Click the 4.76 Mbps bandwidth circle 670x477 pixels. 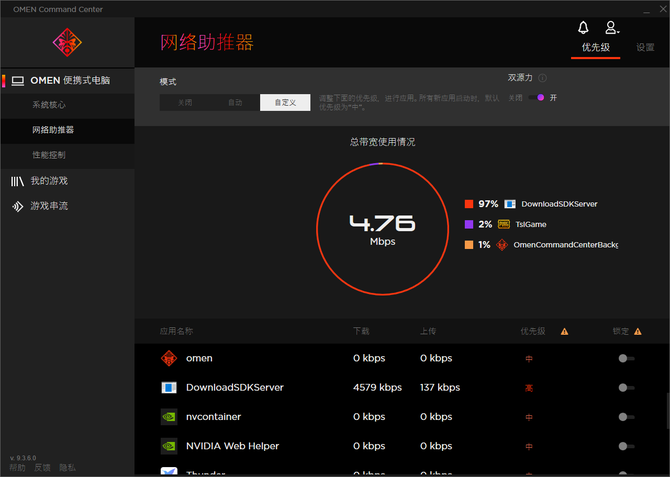382,229
